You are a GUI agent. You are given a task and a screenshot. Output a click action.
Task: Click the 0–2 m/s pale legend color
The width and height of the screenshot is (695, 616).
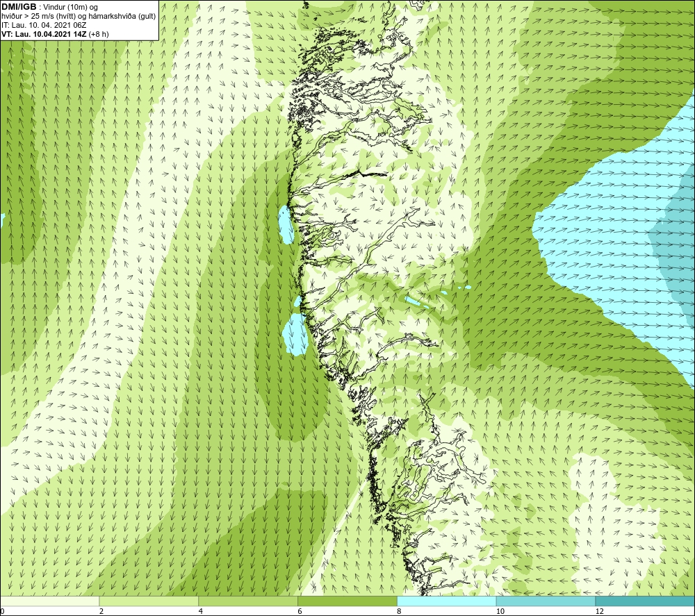pos(49,601)
